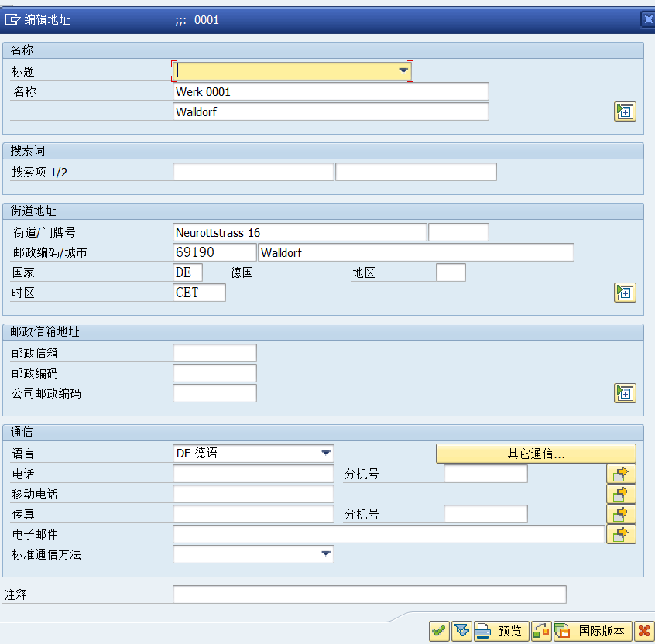The width and height of the screenshot is (655, 644).
Task: Open additional addresses arrow for 电子邮件
Action: pyautogui.click(x=621, y=534)
